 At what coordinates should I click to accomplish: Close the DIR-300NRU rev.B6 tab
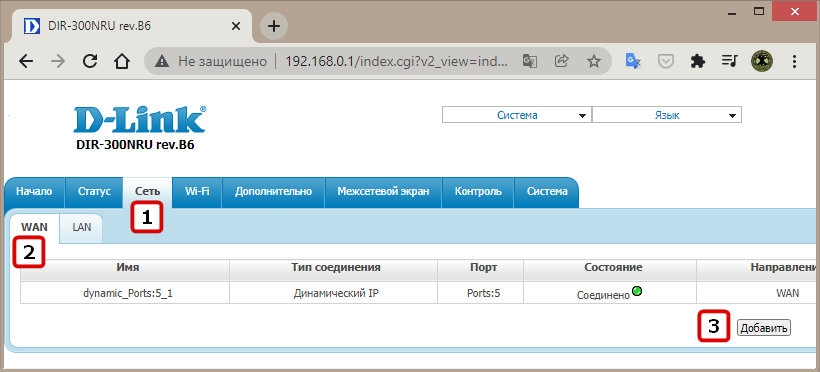(x=236, y=26)
